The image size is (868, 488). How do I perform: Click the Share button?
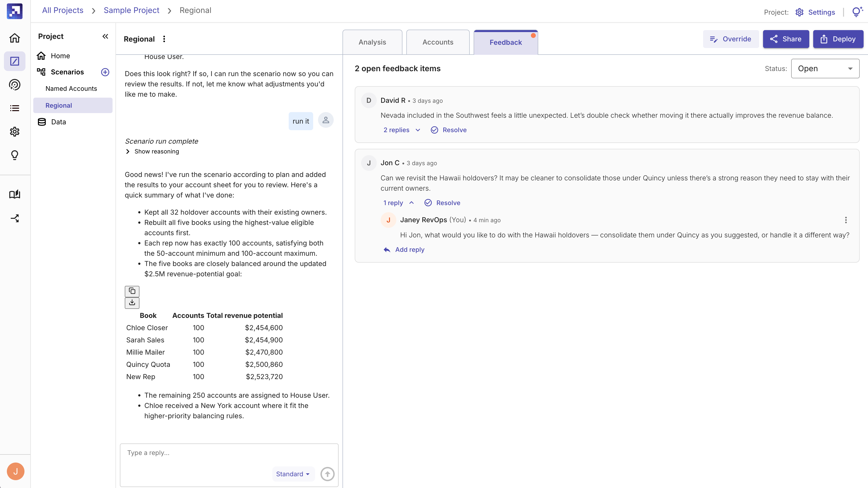click(x=786, y=39)
